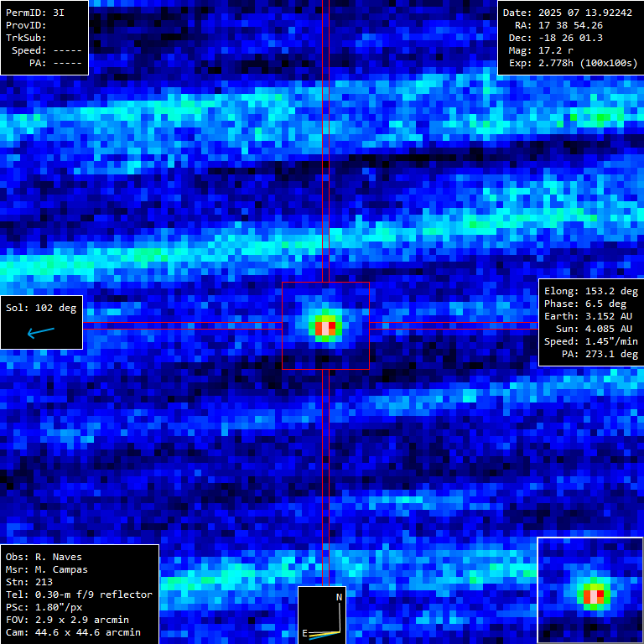This screenshot has height=644, width=644.
Task: Select the "Phase: 6.5 deg" line
Action: (x=584, y=304)
